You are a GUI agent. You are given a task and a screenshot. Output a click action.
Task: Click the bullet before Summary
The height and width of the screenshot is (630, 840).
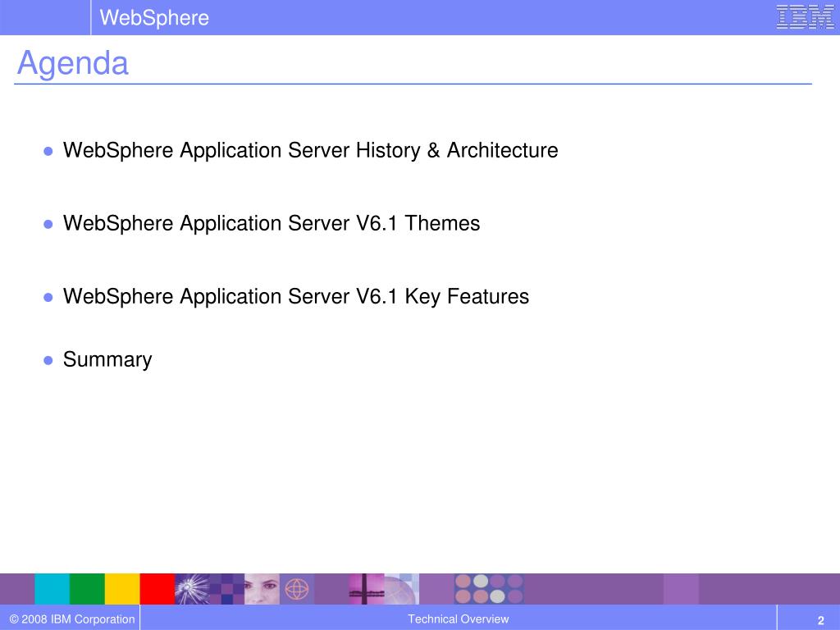pyautogui.click(x=48, y=360)
